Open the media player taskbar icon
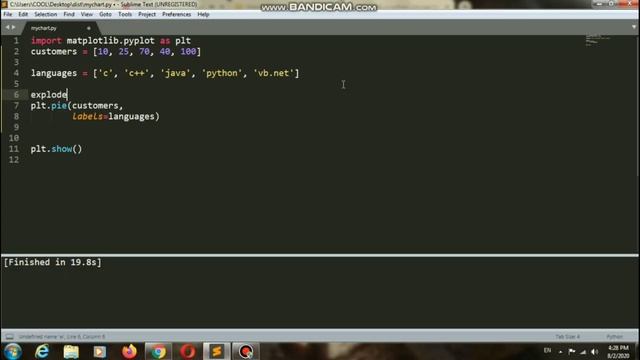640x360 pixels. pyautogui.click(x=100, y=351)
